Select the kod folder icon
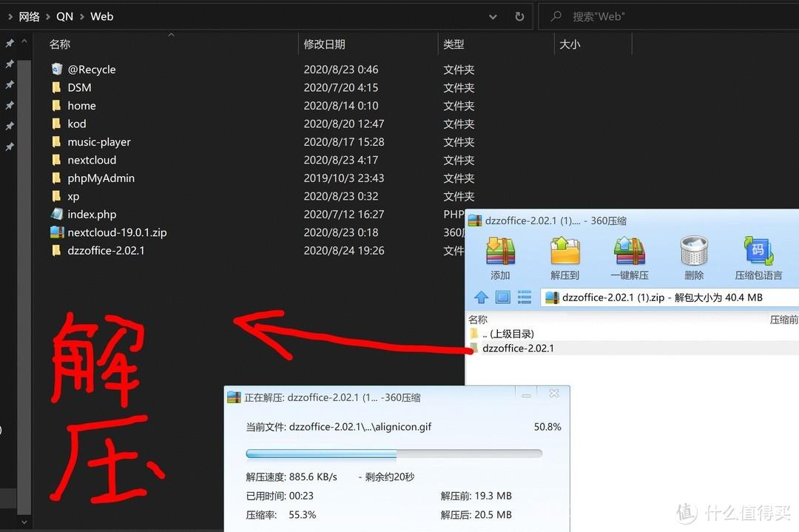 click(56, 124)
